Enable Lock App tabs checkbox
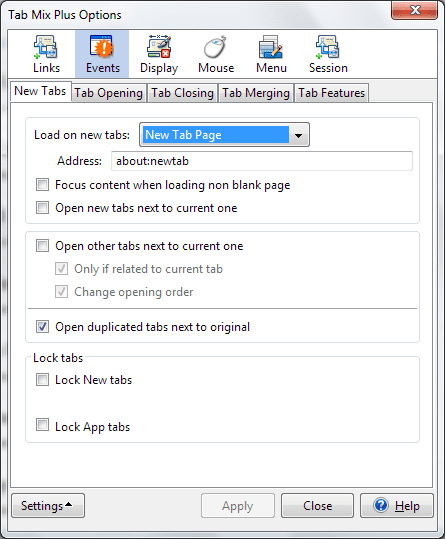 coord(42,425)
